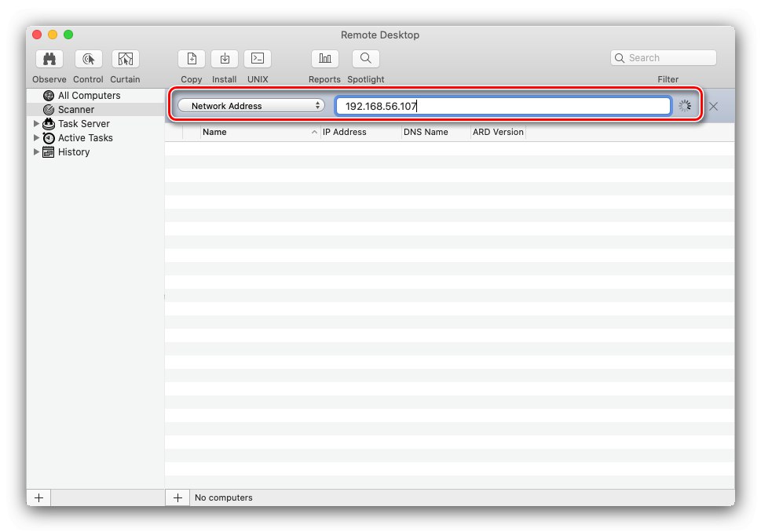This screenshot has height=532, width=761.
Task: Click the Curtain toolbar icon
Action: point(126,59)
